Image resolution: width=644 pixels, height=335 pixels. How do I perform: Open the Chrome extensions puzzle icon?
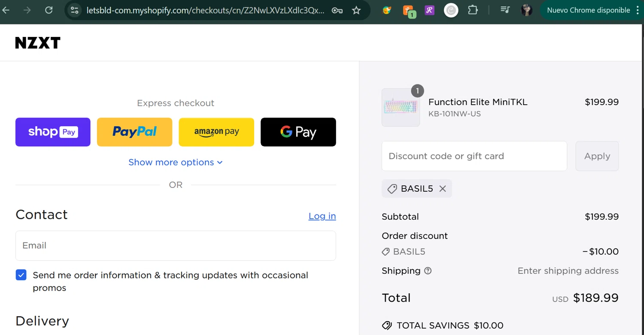[473, 10]
